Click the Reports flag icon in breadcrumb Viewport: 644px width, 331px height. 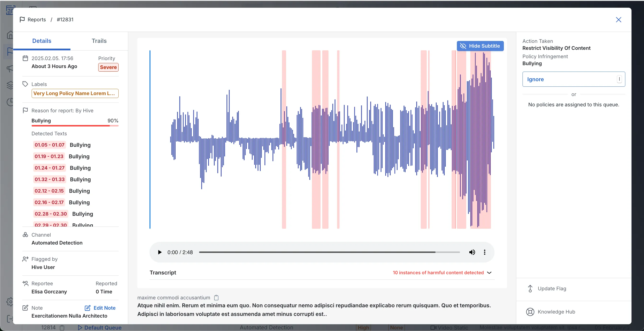(x=22, y=19)
